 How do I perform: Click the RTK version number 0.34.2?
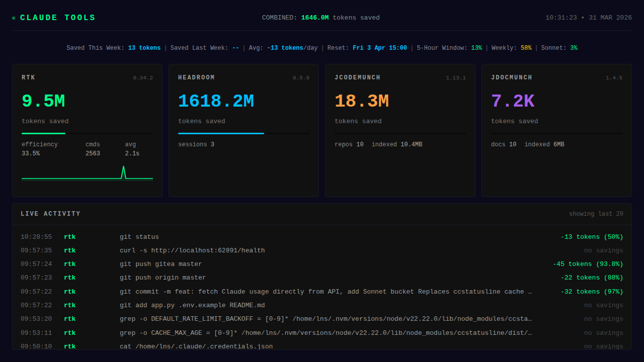(x=143, y=78)
